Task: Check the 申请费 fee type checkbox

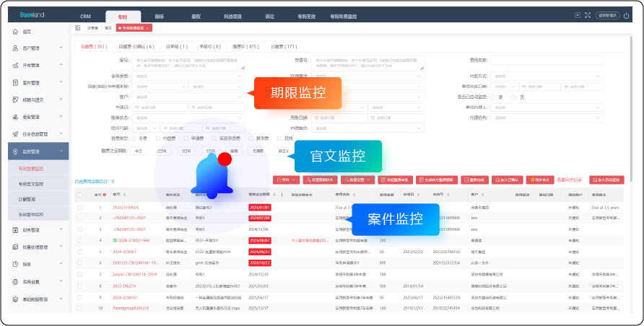Action: pyautogui.click(x=186, y=138)
